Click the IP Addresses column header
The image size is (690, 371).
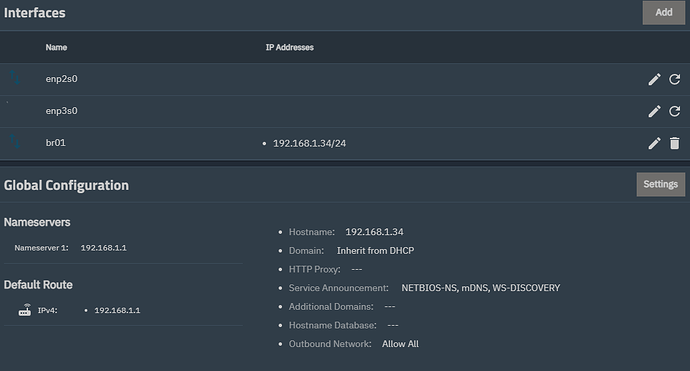290,48
